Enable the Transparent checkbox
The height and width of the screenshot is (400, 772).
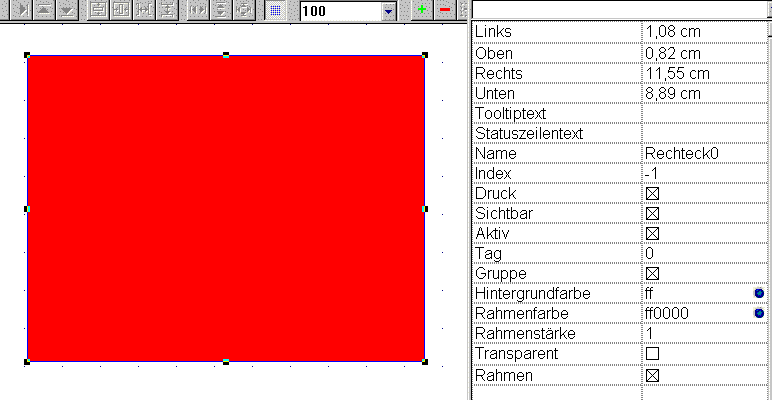tap(652, 353)
